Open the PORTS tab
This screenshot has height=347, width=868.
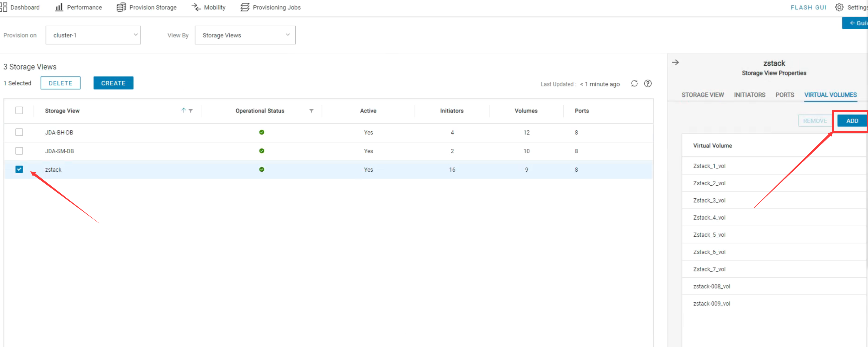784,95
